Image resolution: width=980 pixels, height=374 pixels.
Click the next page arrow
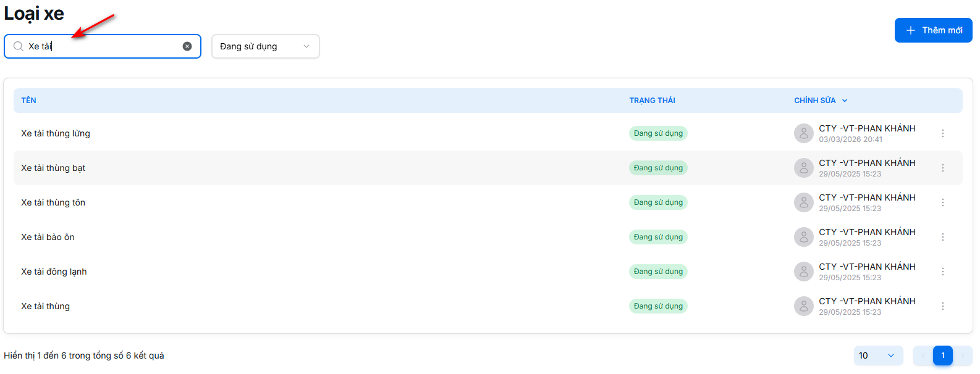tap(962, 355)
